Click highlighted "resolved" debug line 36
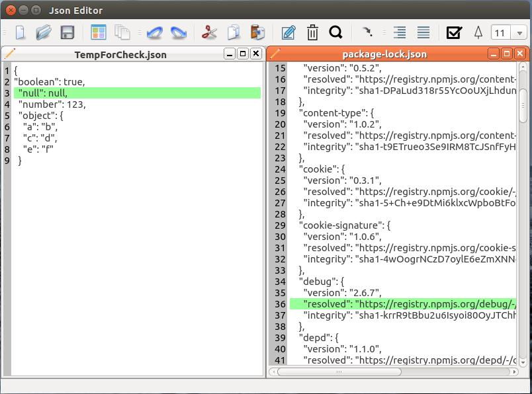This screenshot has height=394, width=532. pyautogui.click(x=403, y=304)
